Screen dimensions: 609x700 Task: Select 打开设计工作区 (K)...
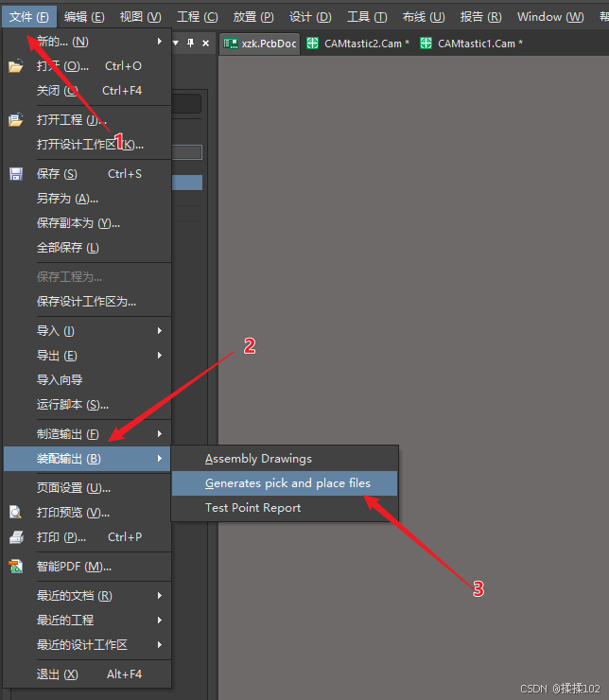pyautogui.click(x=87, y=144)
